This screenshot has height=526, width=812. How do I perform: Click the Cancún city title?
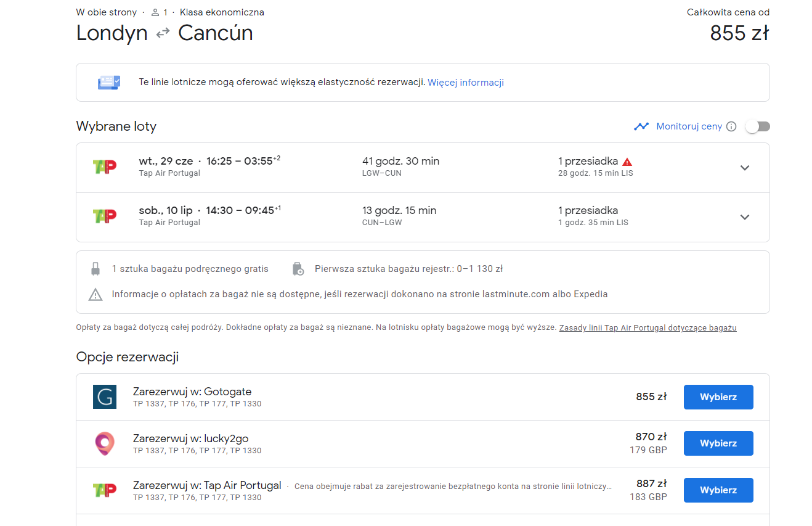click(x=216, y=33)
